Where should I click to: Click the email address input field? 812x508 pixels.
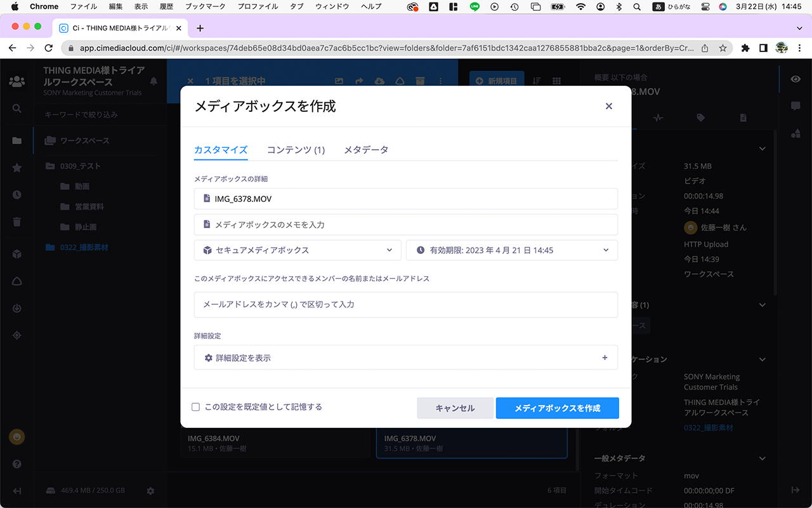(x=406, y=305)
